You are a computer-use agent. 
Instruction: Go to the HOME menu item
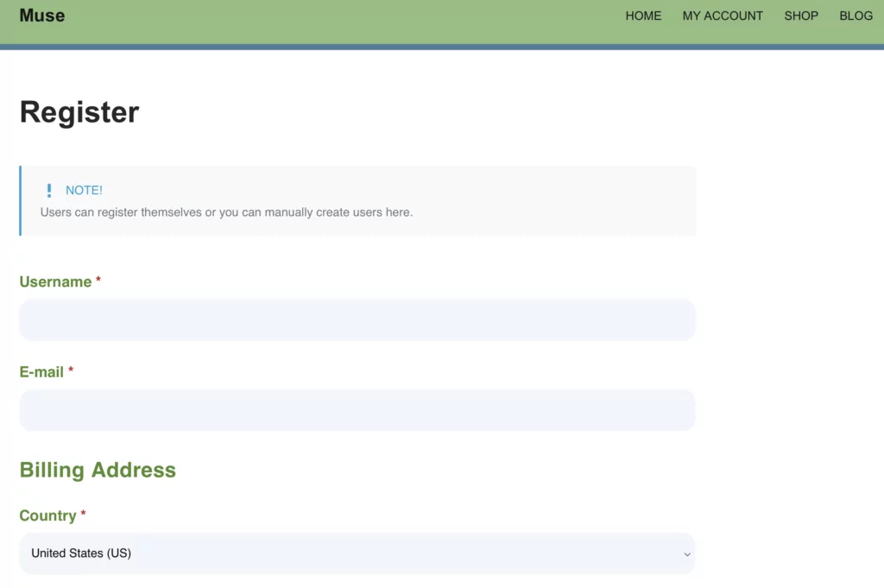point(643,16)
